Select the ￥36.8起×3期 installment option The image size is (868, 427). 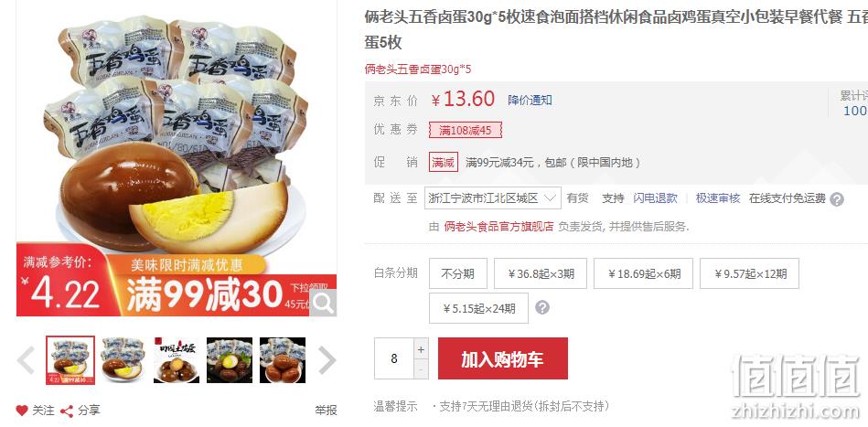[541, 273]
